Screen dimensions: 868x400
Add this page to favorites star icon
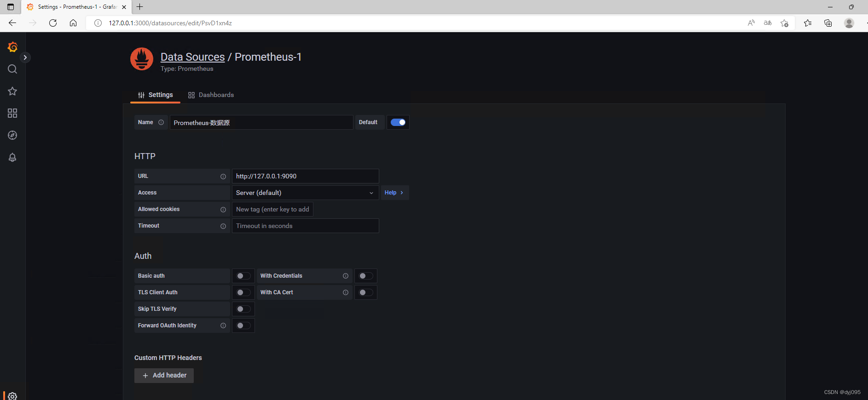click(785, 23)
